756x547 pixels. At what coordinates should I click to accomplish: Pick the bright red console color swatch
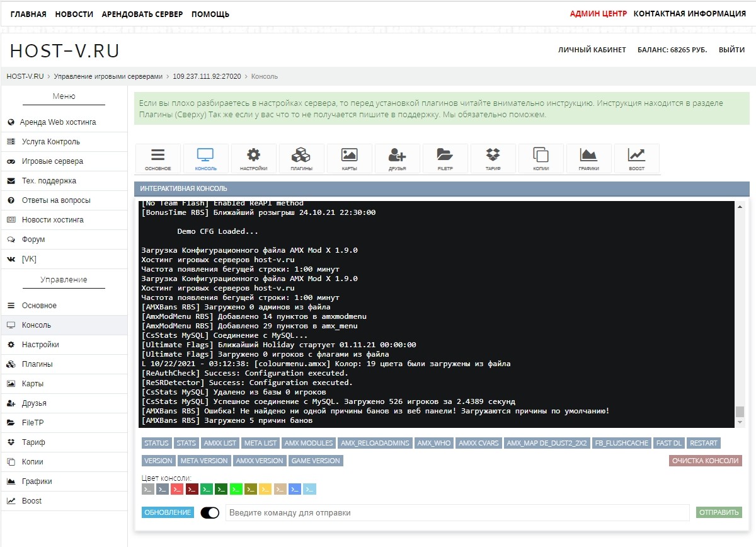[178, 489]
